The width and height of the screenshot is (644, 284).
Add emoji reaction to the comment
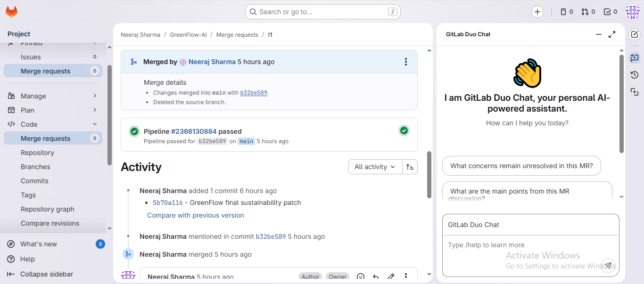361,277
